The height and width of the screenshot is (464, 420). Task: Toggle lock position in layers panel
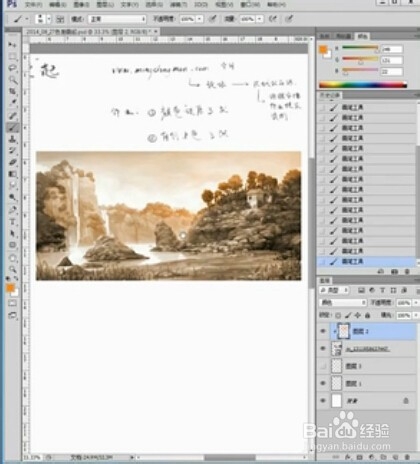point(357,315)
